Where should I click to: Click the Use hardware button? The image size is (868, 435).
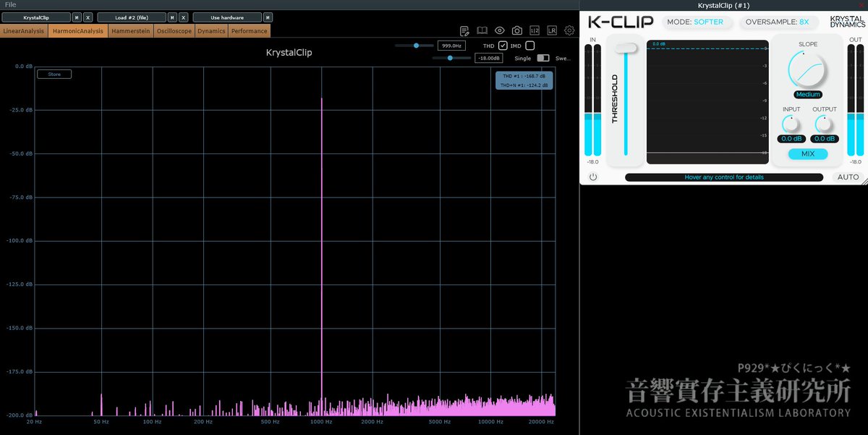tap(227, 17)
